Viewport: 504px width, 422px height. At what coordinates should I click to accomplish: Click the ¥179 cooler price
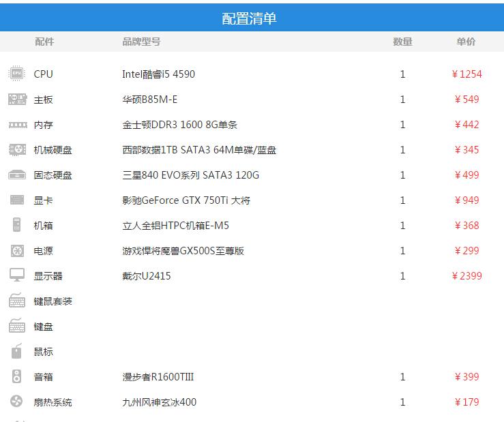coord(466,402)
